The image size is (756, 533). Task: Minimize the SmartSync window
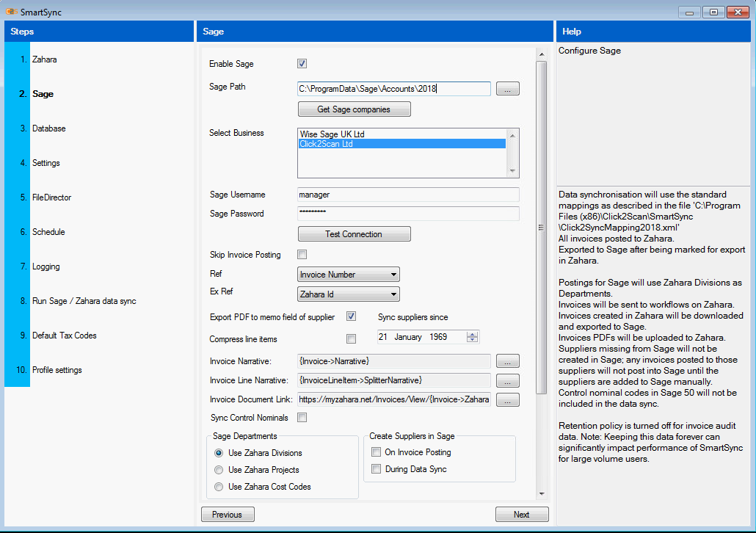pyautogui.click(x=689, y=12)
